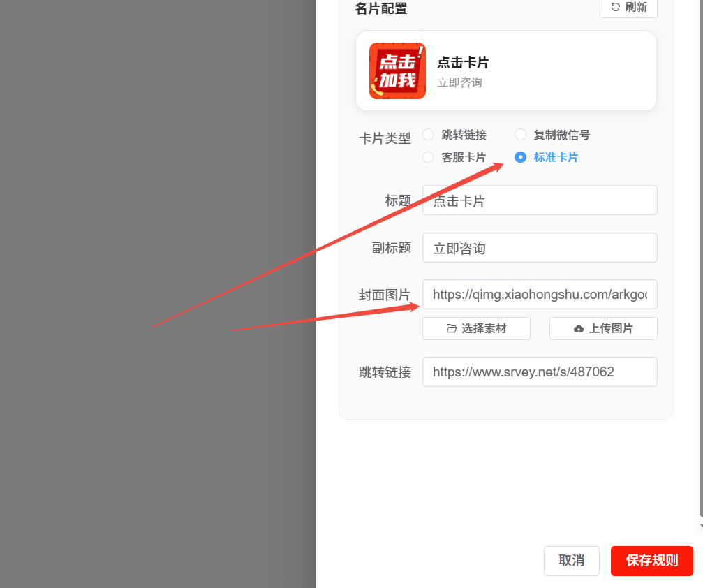Click the 副标题 input containing 立即咨询
Viewport: 703px width, 588px height.
click(540, 248)
